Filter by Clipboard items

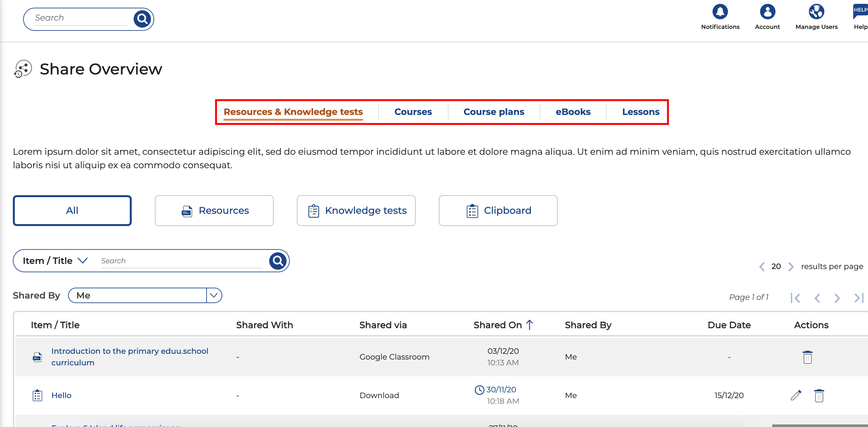(498, 211)
